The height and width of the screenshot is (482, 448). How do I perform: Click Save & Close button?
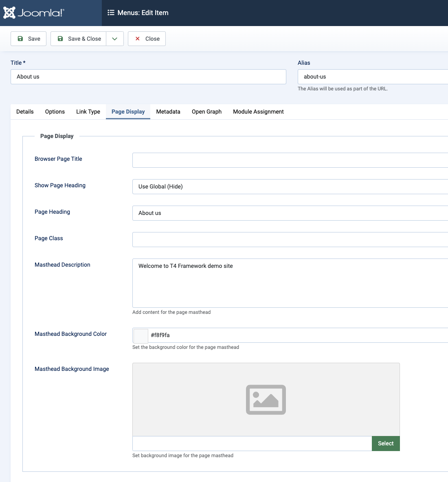pyautogui.click(x=79, y=39)
